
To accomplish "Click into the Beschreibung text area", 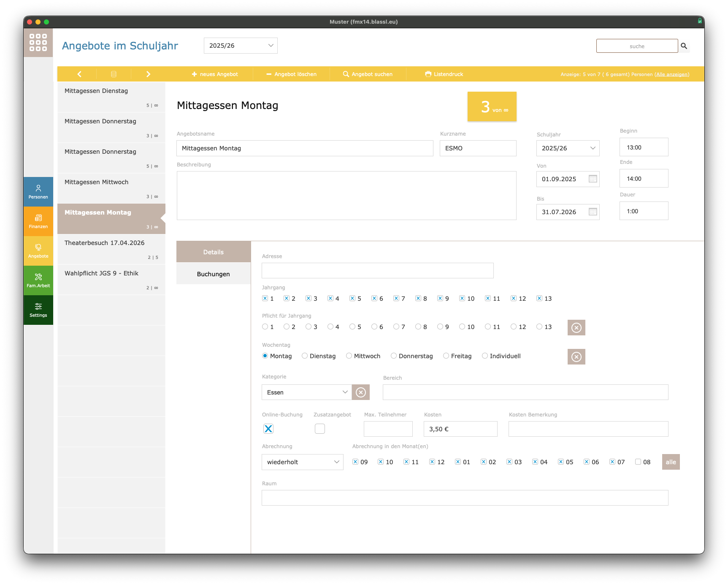I will click(x=346, y=196).
